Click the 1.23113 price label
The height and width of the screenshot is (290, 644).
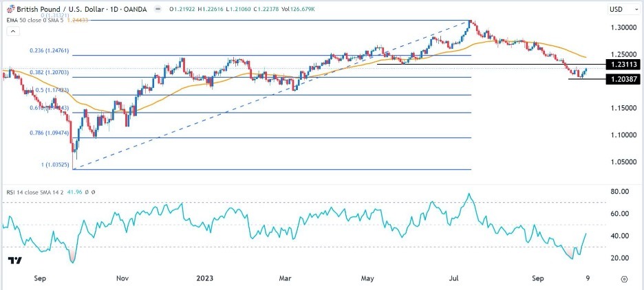pos(622,64)
